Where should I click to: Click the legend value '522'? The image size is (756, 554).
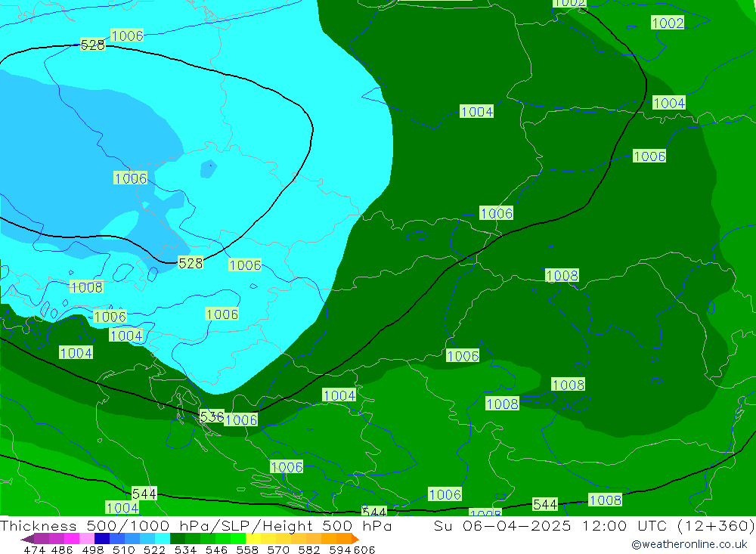pos(154,549)
